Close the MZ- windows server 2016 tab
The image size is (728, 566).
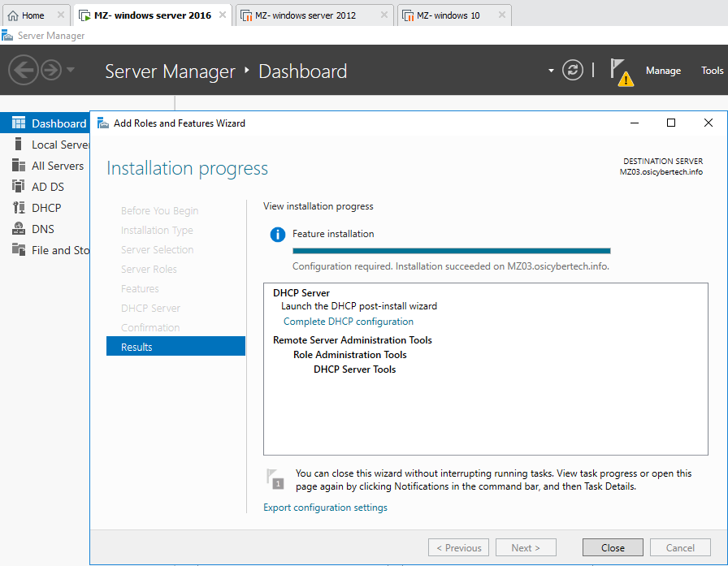(223, 15)
